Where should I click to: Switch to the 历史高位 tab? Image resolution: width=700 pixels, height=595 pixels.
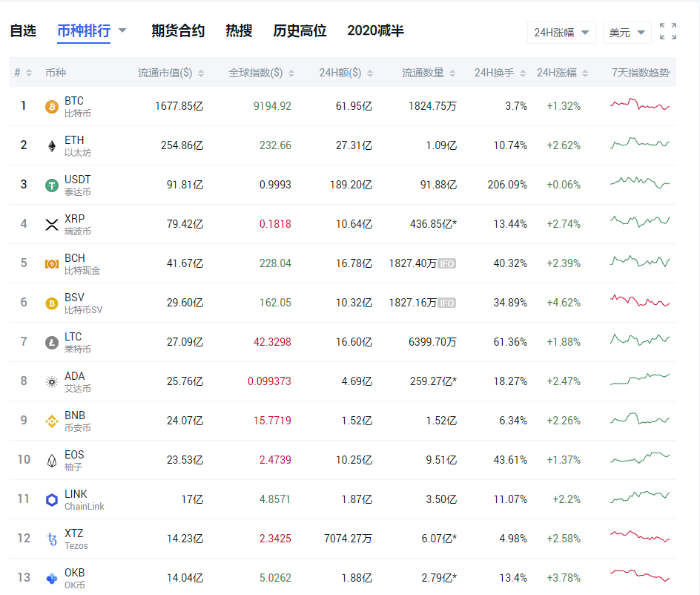(x=300, y=31)
